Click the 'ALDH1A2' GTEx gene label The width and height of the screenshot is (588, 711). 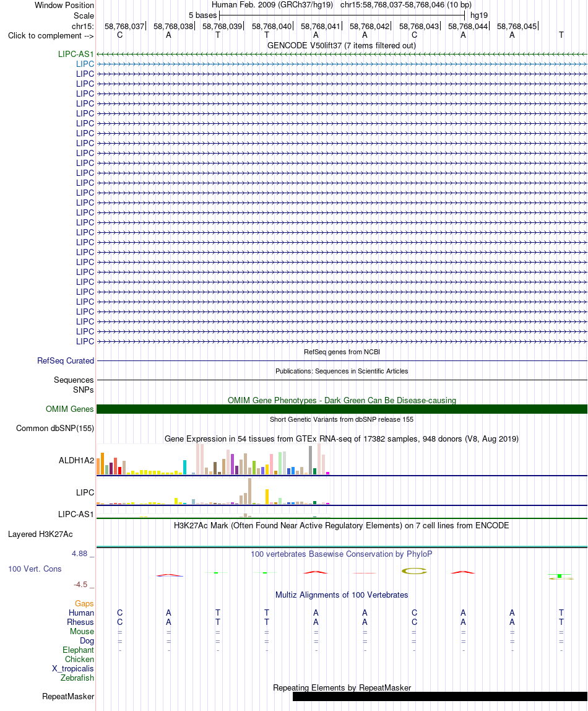(76, 461)
